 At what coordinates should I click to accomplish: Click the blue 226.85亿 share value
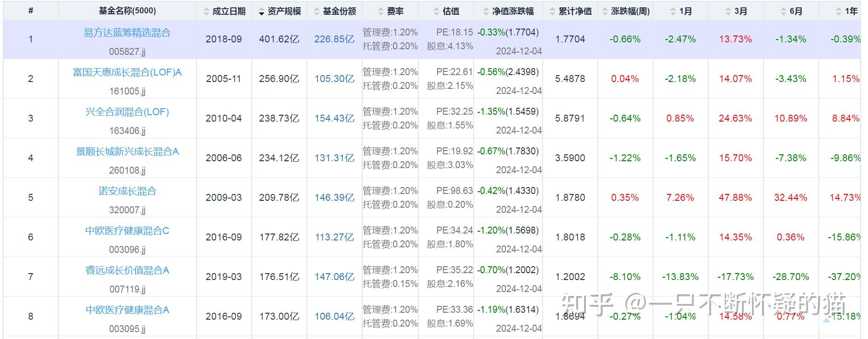point(334,40)
